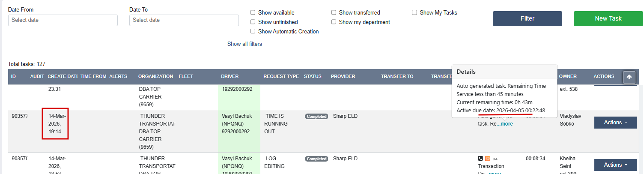
Task: Tick the Show transferred checkbox
Action: 334,12
